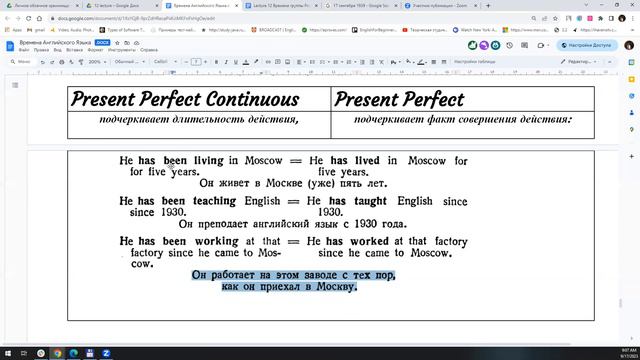
Task: Open the Вид menu
Action: click(x=58, y=50)
